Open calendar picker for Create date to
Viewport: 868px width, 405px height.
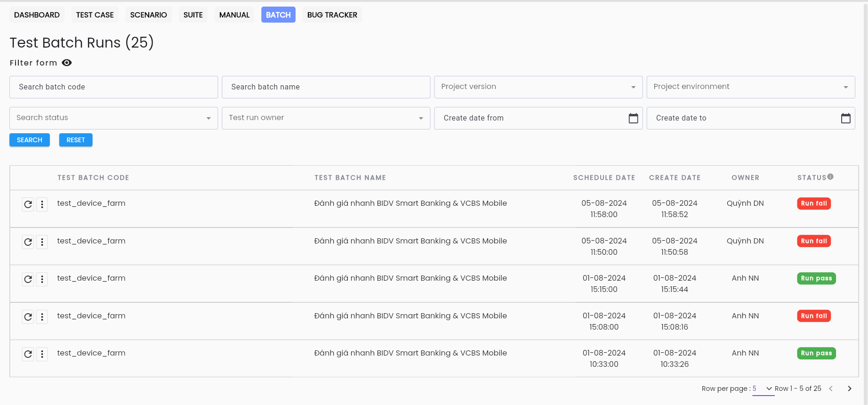point(846,118)
